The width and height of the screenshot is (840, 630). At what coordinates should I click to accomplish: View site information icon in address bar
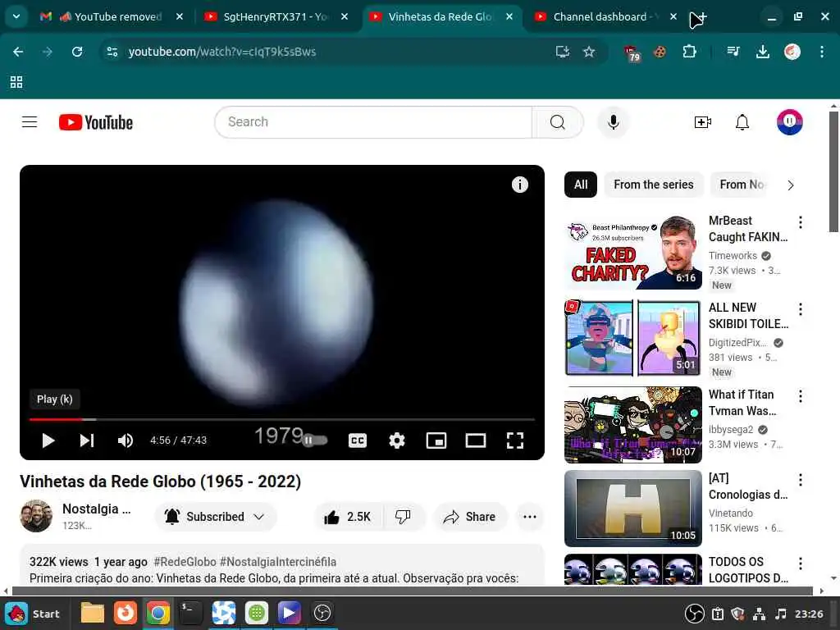coord(112,52)
